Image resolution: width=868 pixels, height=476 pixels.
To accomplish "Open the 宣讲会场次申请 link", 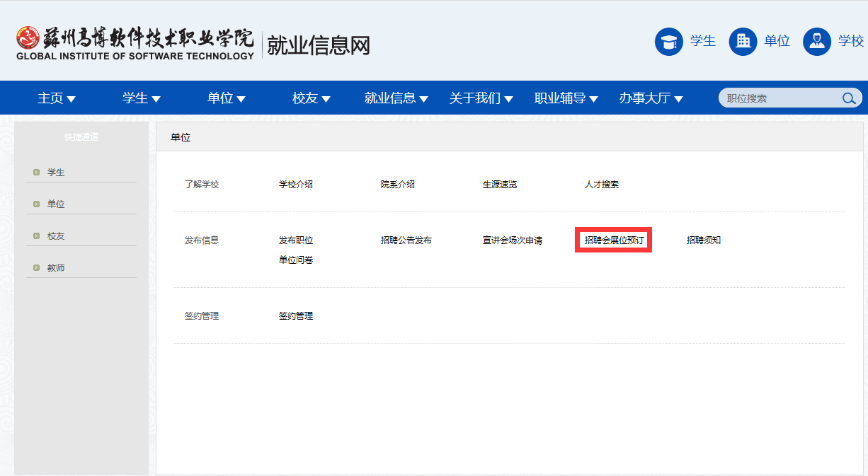I will click(x=513, y=240).
